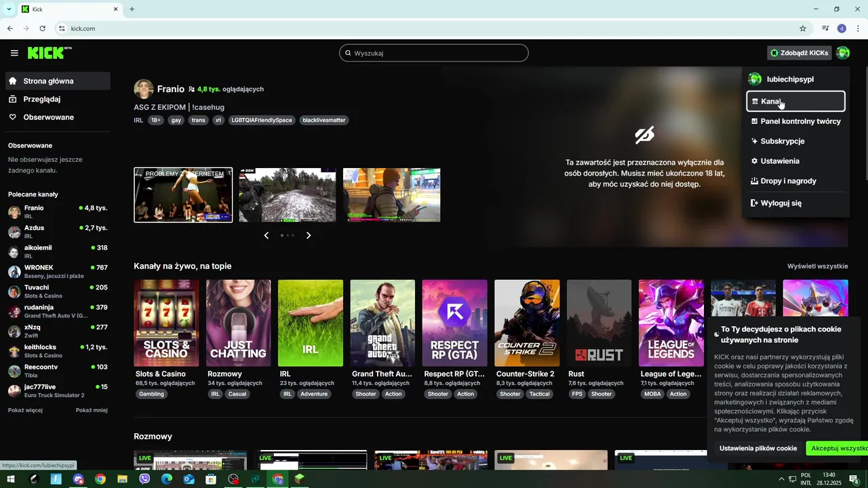Click the KICK logo
The height and width of the screenshot is (488, 868).
50,53
